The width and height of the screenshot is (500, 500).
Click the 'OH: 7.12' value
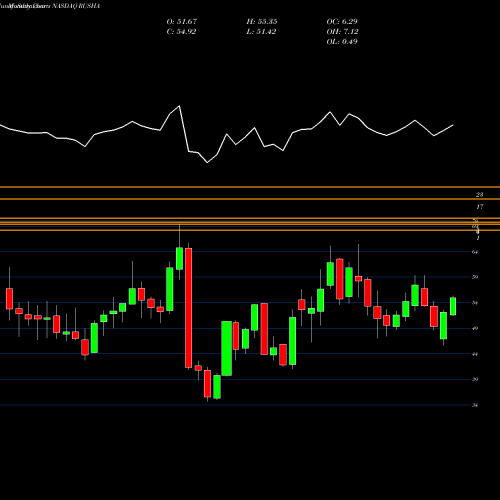click(342, 32)
